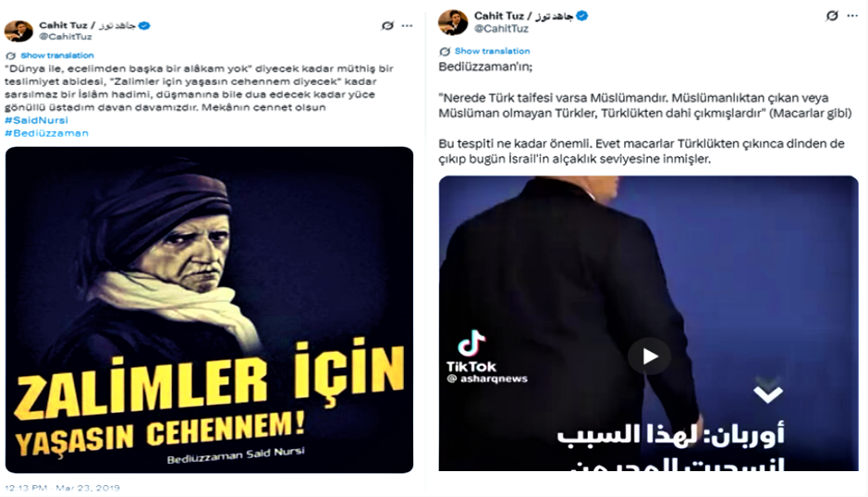Click @asharqnews watermark in video

(487, 379)
